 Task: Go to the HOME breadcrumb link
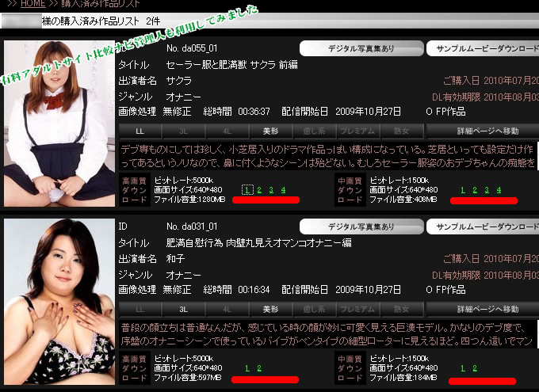32,4
